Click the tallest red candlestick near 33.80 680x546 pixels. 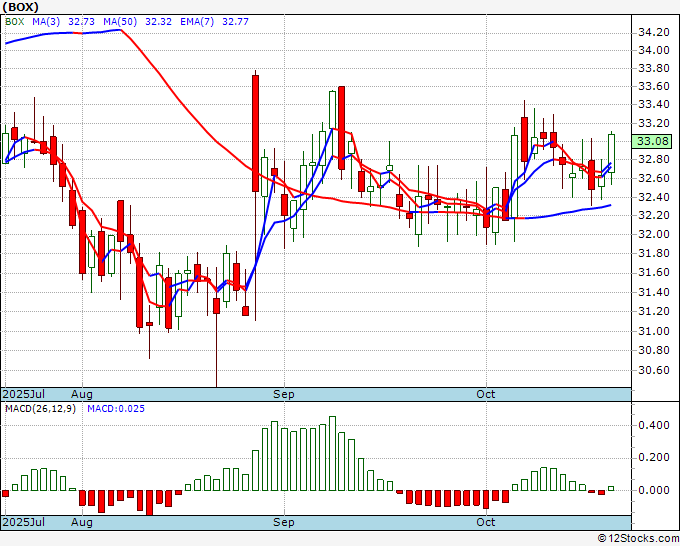(255, 133)
